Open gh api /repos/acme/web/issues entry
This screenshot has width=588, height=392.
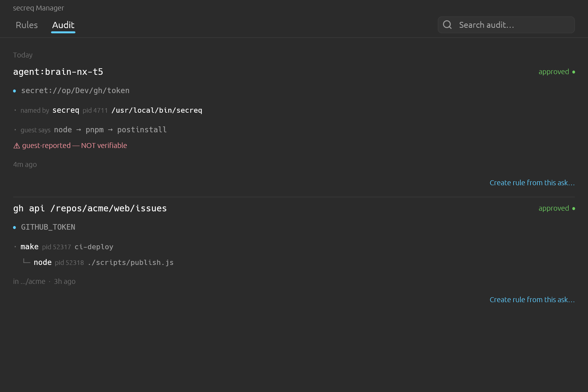[90, 208]
